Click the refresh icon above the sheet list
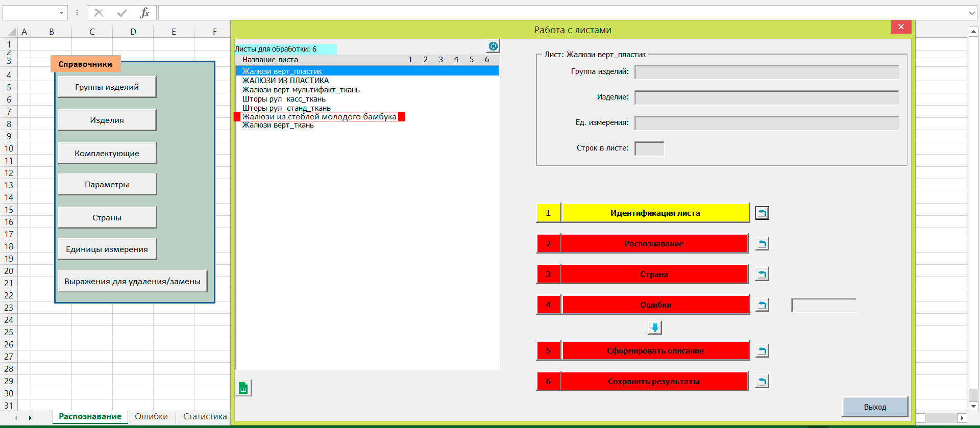 pyautogui.click(x=493, y=46)
